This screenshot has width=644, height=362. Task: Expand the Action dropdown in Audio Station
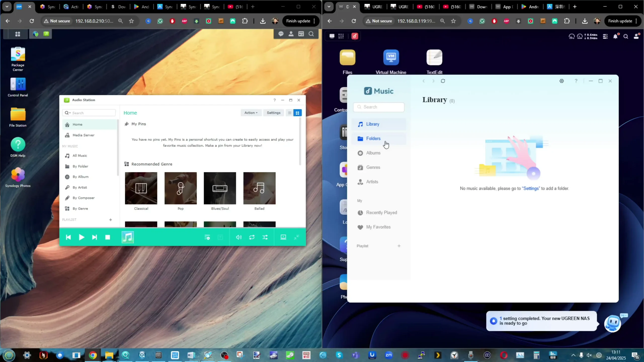click(x=251, y=113)
